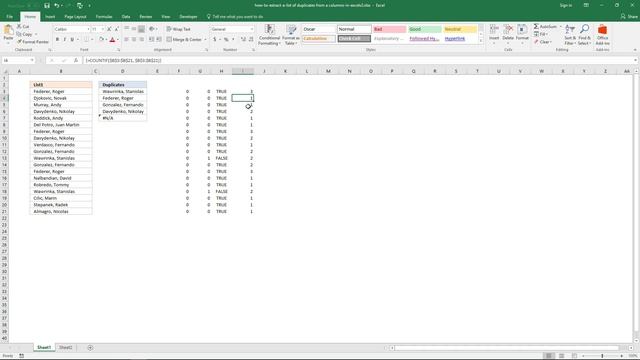Click the Insert Function fx button
The width and height of the screenshot is (640, 360).
click(x=76, y=60)
